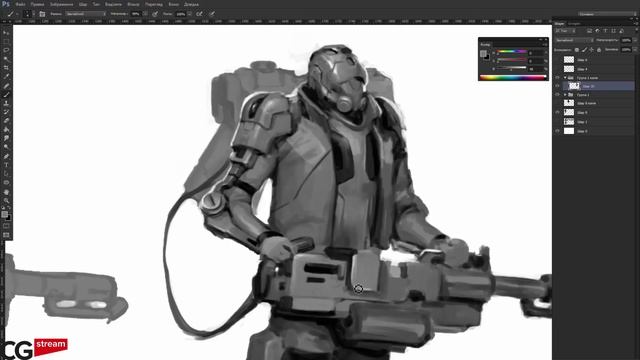Image resolution: width=640 pixels, height=360 pixels.
Task: Open the brush Mode dropdown
Action: (x=85, y=14)
